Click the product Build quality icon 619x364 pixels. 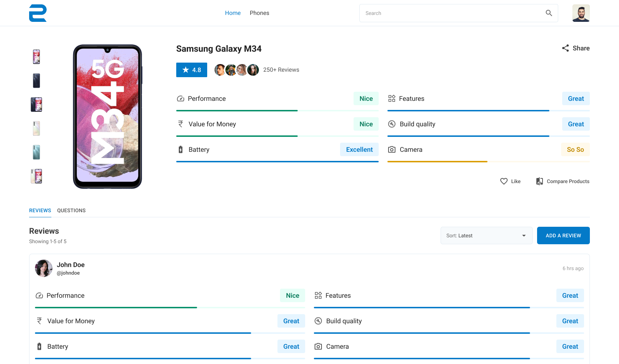tap(392, 124)
